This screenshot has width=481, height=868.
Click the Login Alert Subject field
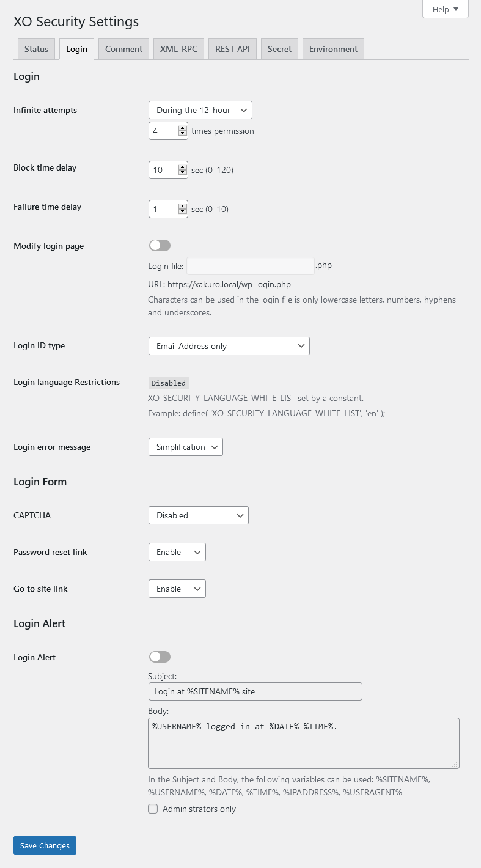255,691
